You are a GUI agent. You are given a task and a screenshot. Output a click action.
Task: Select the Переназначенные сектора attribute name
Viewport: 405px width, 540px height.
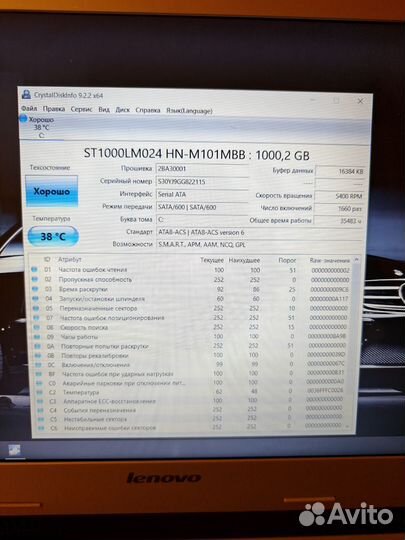point(98,308)
